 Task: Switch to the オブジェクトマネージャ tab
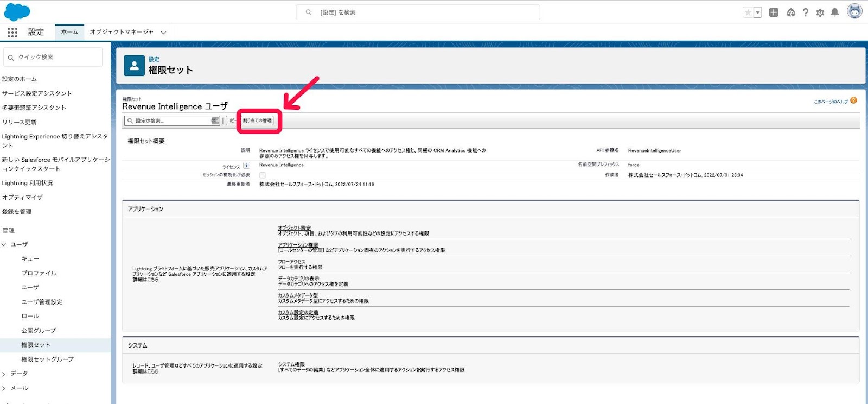[x=122, y=32]
